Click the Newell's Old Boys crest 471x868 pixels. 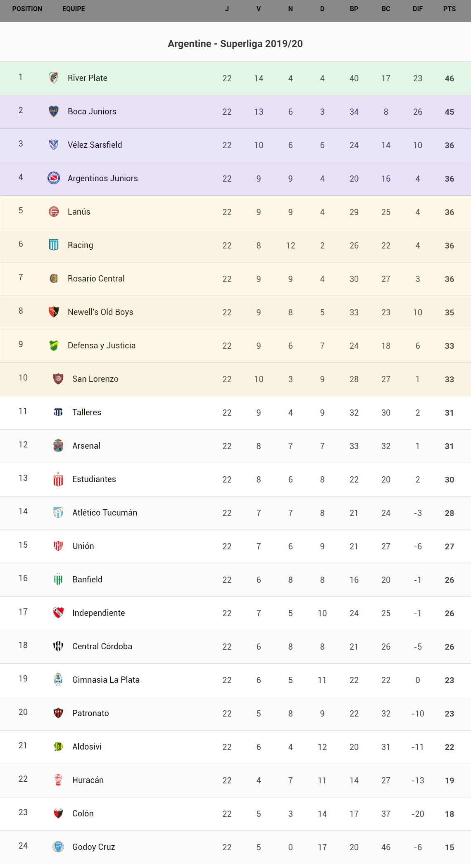point(54,312)
